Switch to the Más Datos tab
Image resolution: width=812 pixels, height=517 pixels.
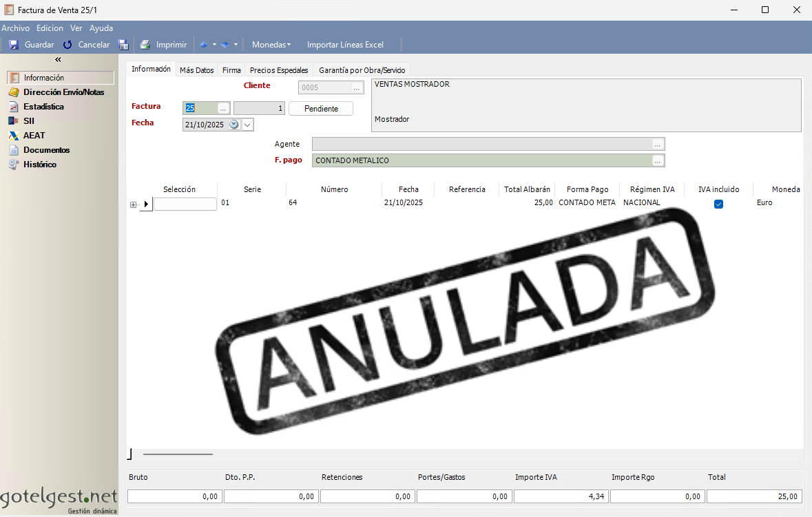(x=196, y=70)
